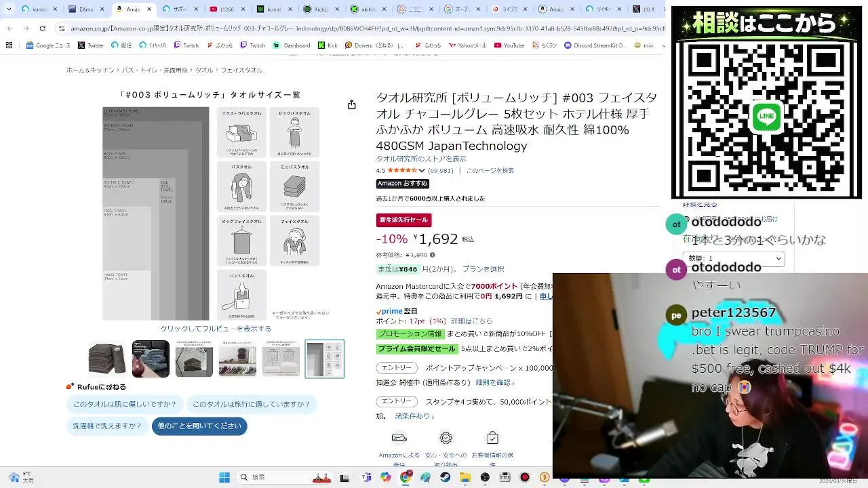Click the LINE logo in the QR code
The height and width of the screenshot is (488, 868).
point(766,117)
